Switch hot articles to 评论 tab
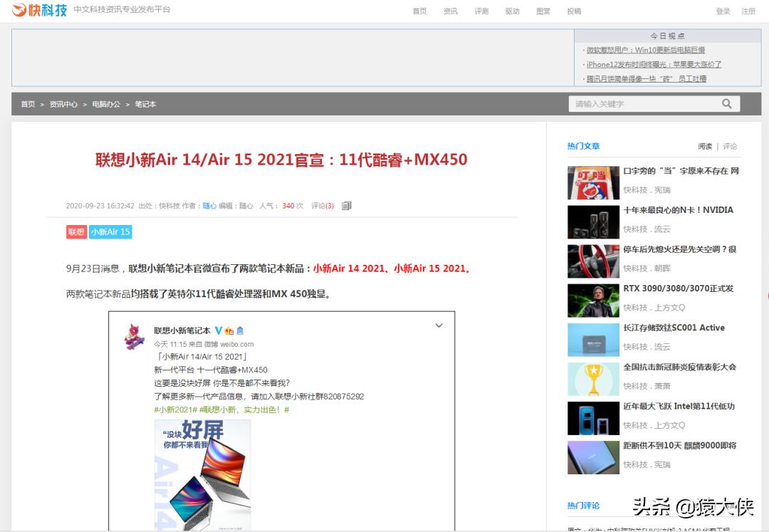Image resolution: width=769 pixels, height=532 pixels. pos(730,146)
